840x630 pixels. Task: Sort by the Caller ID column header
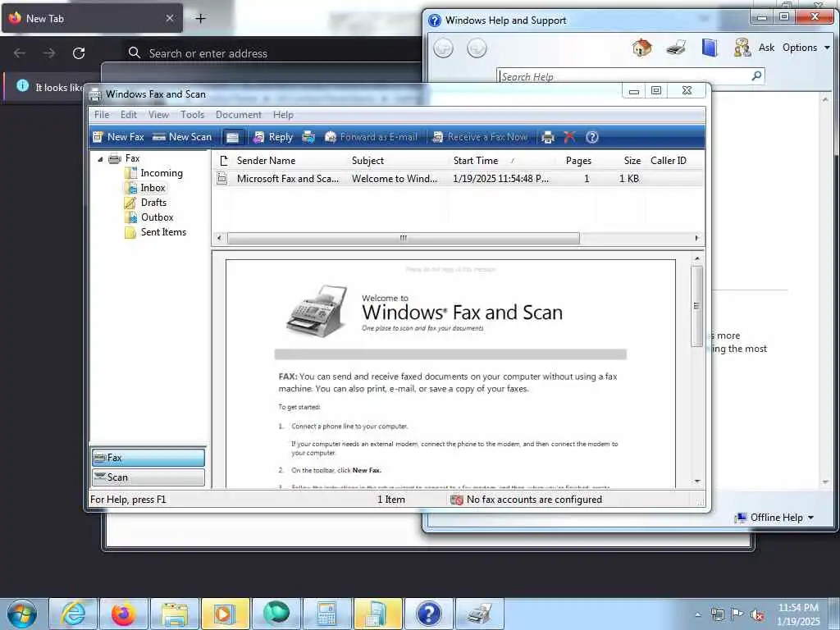(x=668, y=161)
